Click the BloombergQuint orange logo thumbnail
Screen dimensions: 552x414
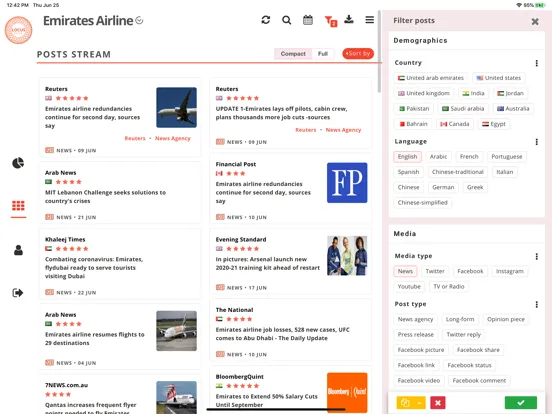pos(347,392)
